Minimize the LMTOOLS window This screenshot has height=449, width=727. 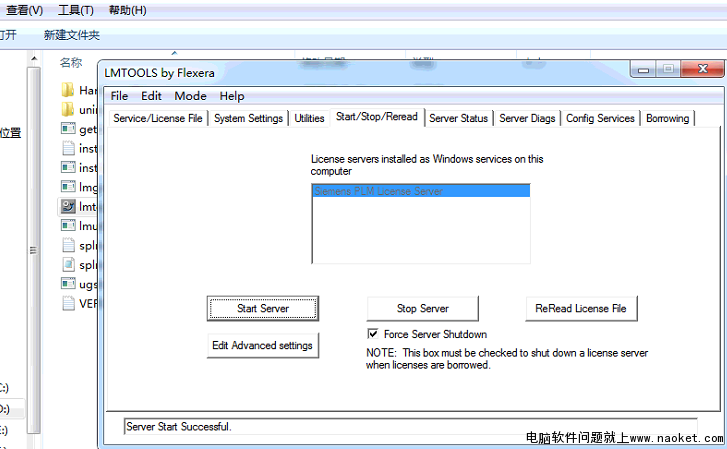point(643,70)
